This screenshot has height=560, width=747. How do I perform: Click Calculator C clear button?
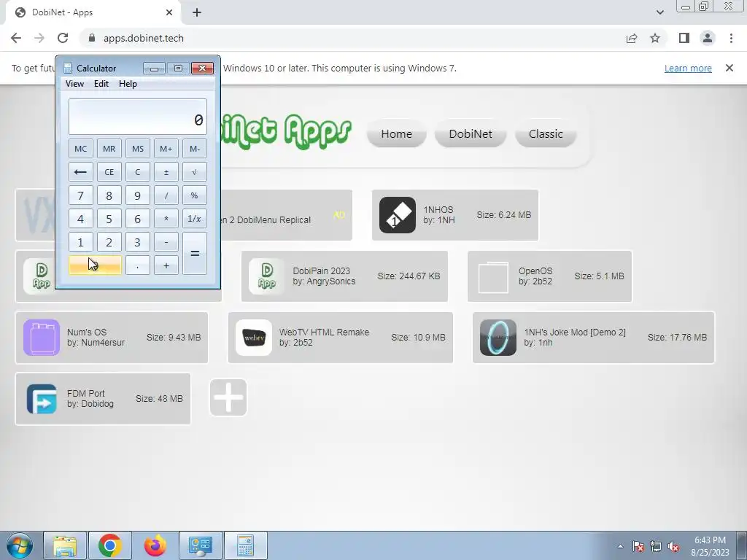tap(138, 172)
